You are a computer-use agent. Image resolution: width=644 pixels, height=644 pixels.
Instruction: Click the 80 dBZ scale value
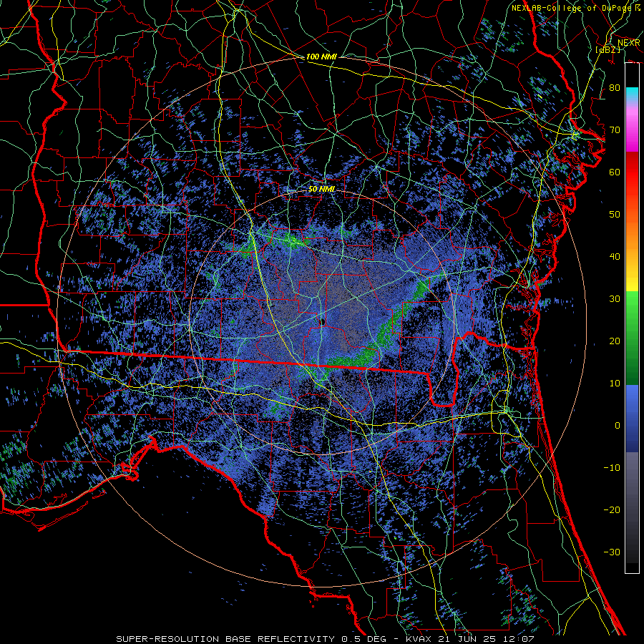615,87
